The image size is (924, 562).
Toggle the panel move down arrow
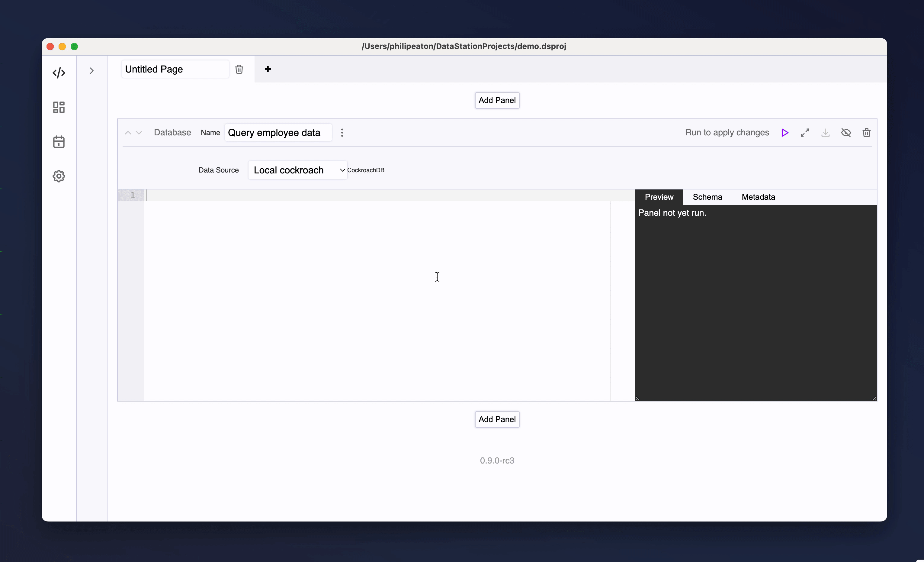(139, 133)
